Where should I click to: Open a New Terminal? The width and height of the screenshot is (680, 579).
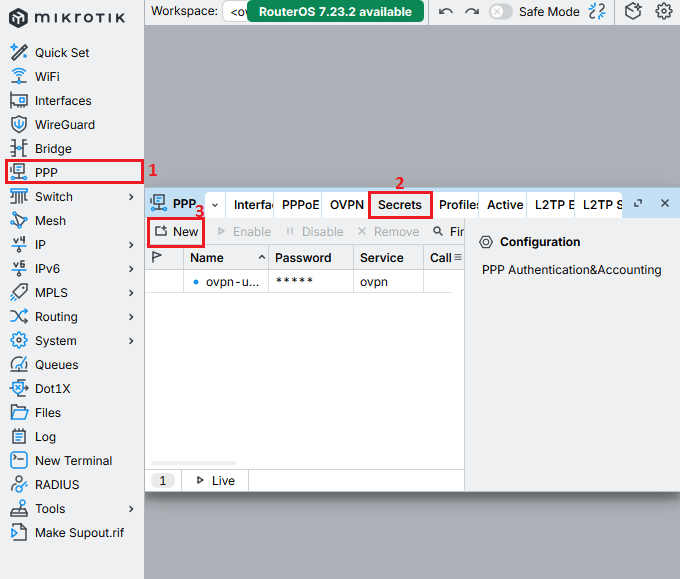point(73,461)
